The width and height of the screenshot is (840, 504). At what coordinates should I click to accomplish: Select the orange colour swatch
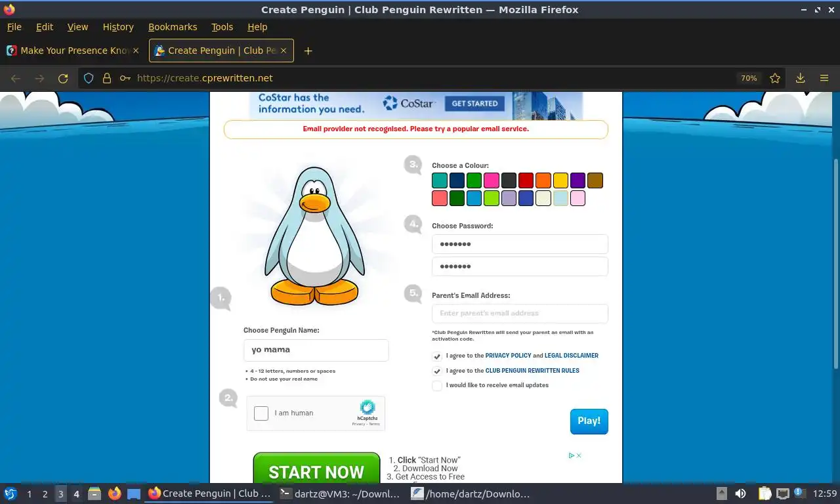543,180
